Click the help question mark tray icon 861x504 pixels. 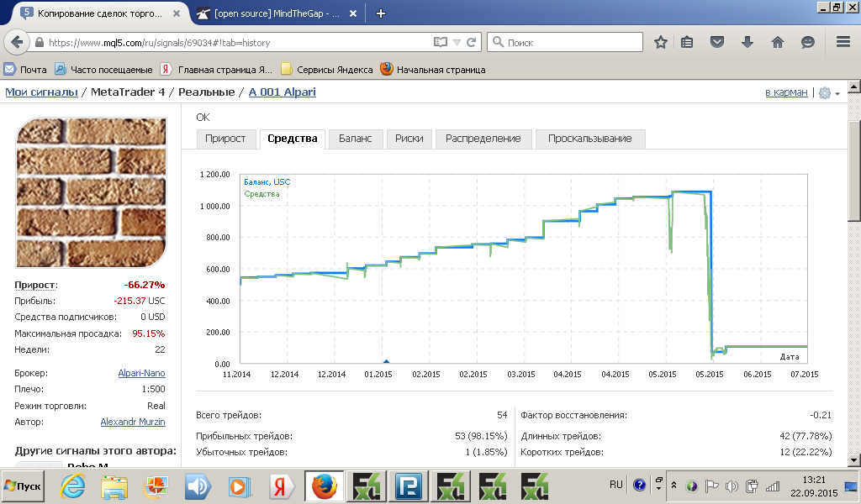pyautogui.click(x=639, y=485)
